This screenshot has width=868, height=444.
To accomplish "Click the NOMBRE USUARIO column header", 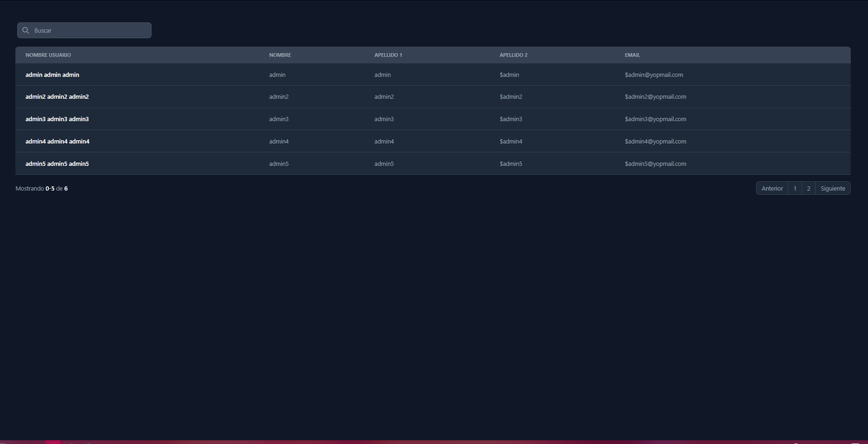I will click(x=48, y=55).
